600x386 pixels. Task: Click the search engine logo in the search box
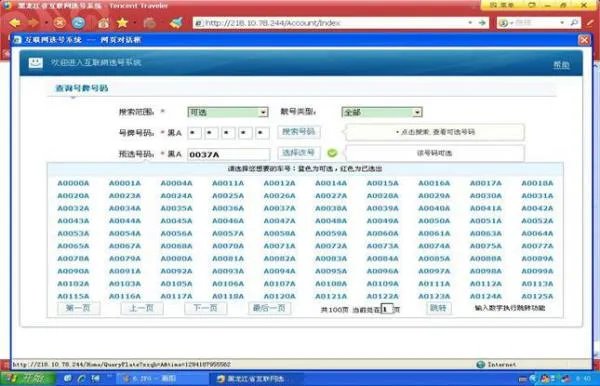point(504,23)
